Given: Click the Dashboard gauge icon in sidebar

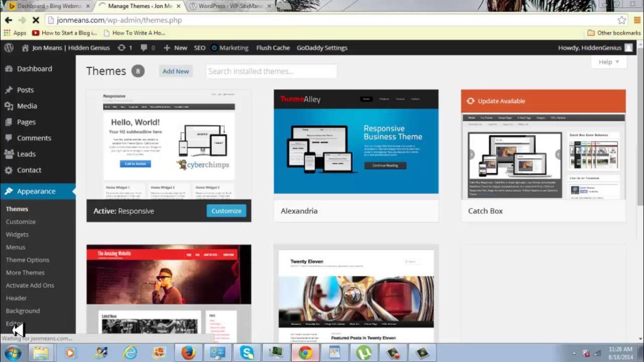Looking at the screenshot, I should tap(9, 69).
